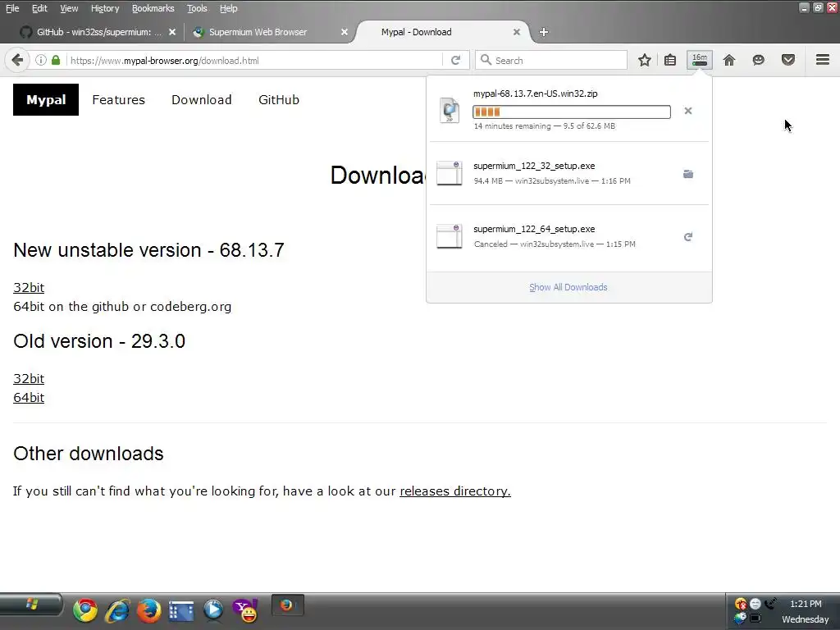Viewport: 840px width, 630px height.
Task: Click the green padlock security icon
Action: [56, 60]
